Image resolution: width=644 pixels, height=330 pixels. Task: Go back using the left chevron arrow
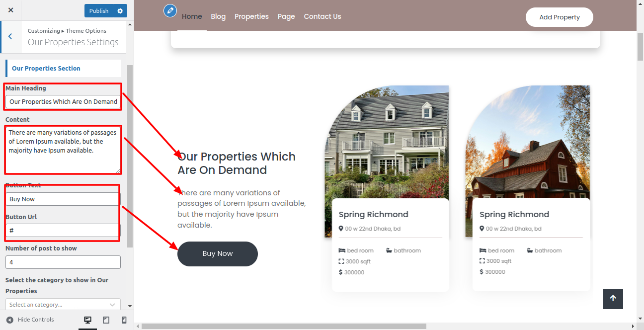[x=10, y=37]
